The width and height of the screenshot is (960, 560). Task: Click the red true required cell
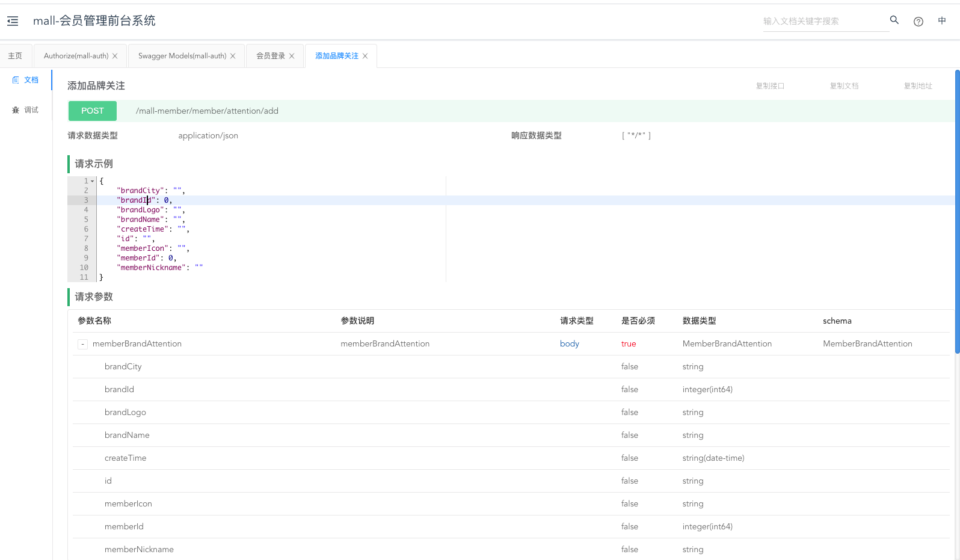(629, 344)
